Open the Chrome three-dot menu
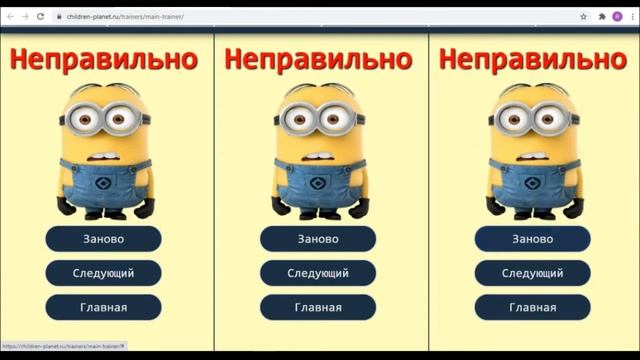The image size is (640, 360). (633, 17)
